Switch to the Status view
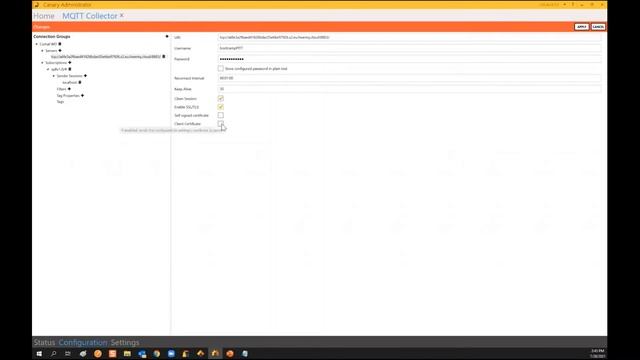640x360 pixels. [x=44, y=342]
